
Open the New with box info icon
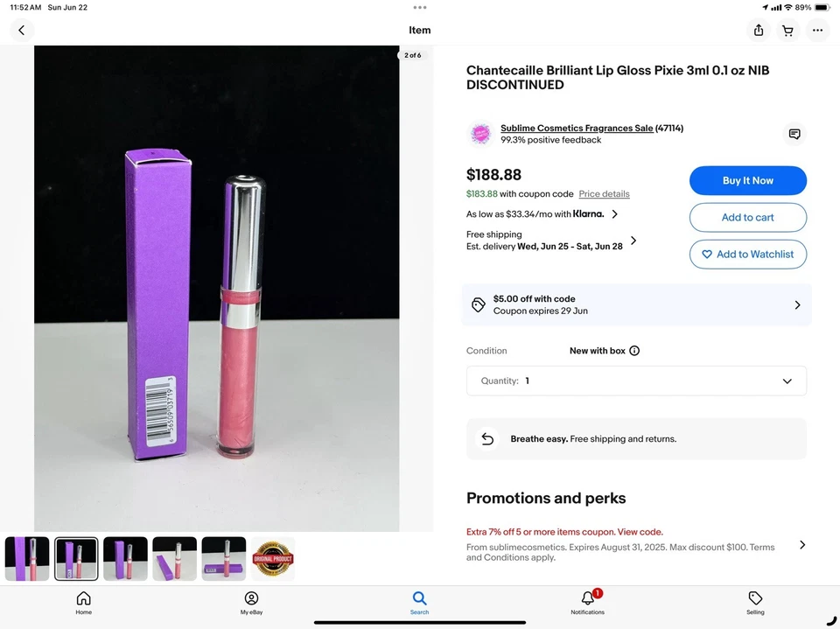(x=634, y=351)
